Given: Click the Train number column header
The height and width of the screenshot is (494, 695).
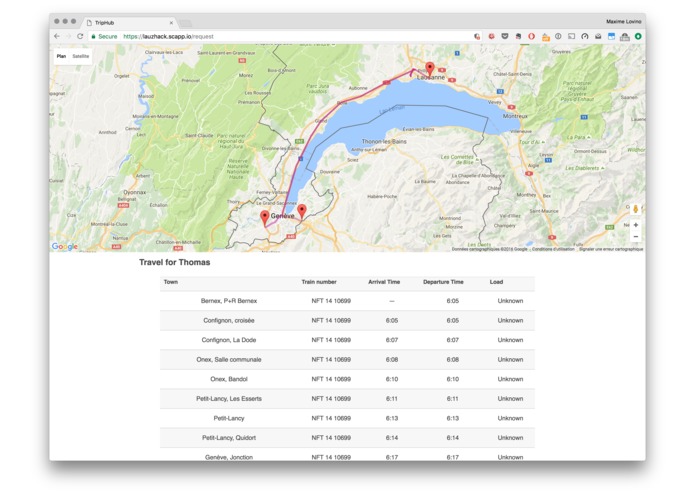Looking at the screenshot, I should click(319, 282).
